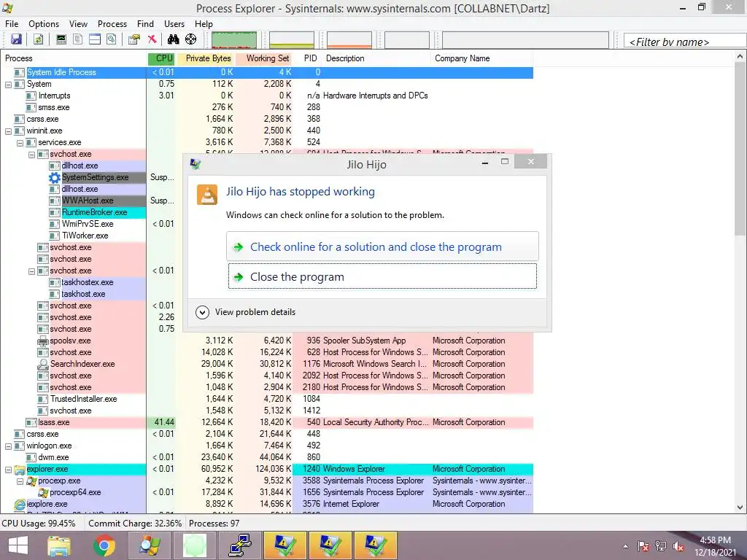
Task: Open the File menu
Action: click(12, 24)
